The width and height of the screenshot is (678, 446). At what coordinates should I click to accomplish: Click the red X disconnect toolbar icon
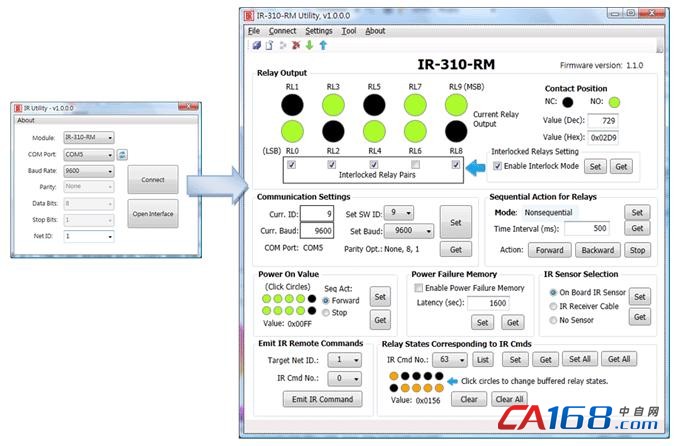pyautogui.click(x=296, y=45)
